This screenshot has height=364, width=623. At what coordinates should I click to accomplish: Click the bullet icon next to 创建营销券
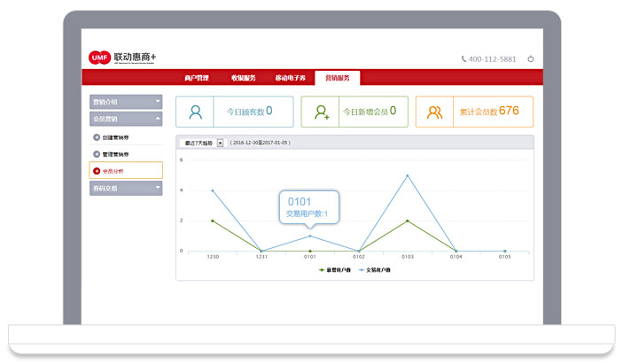point(97,137)
